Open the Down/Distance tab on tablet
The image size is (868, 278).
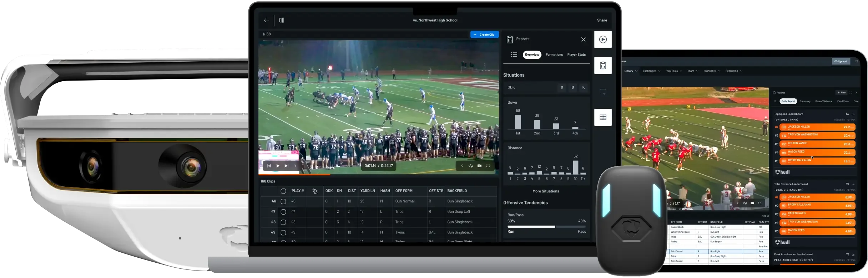824,101
